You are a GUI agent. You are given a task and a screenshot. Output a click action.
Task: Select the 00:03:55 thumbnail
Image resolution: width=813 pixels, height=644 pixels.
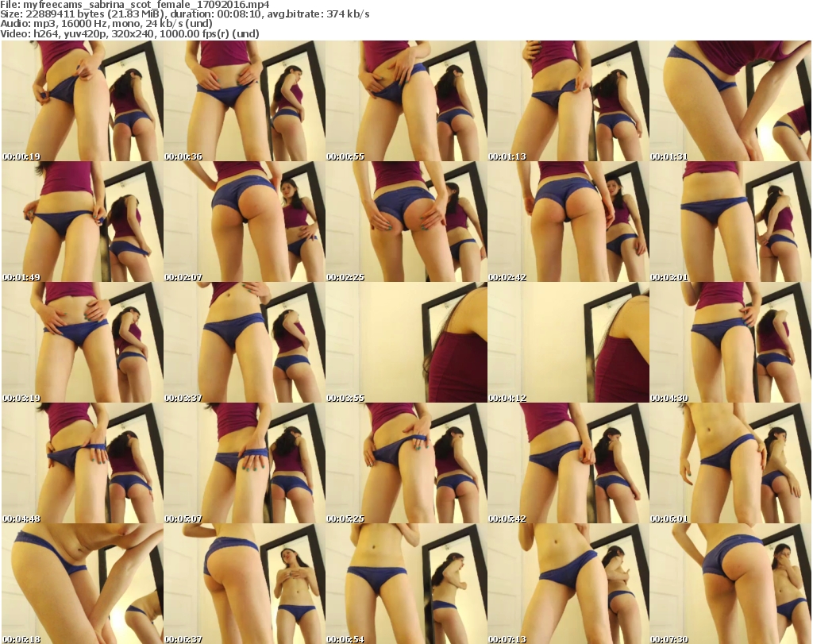pyautogui.click(x=406, y=342)
